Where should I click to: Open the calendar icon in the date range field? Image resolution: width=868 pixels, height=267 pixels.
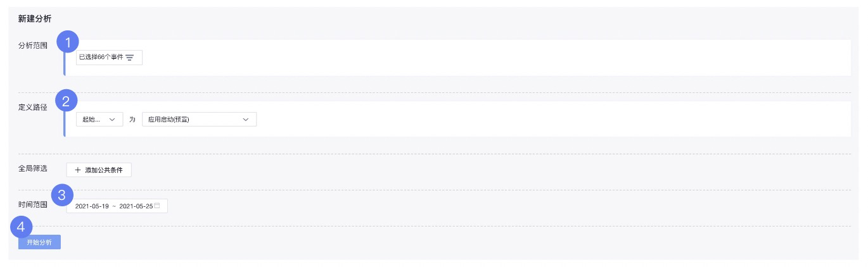pyautogui.click(x=156, y=206)
